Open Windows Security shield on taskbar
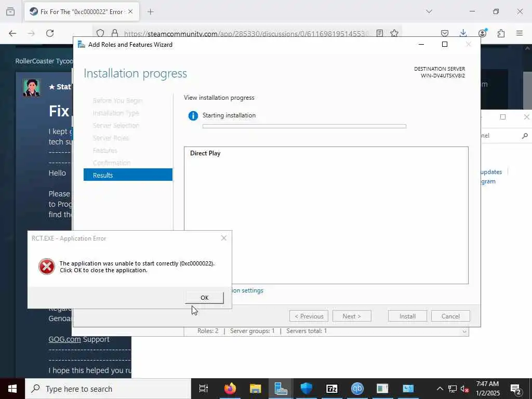The width and height of the screenshot is (532, 399). click(307, 389)
